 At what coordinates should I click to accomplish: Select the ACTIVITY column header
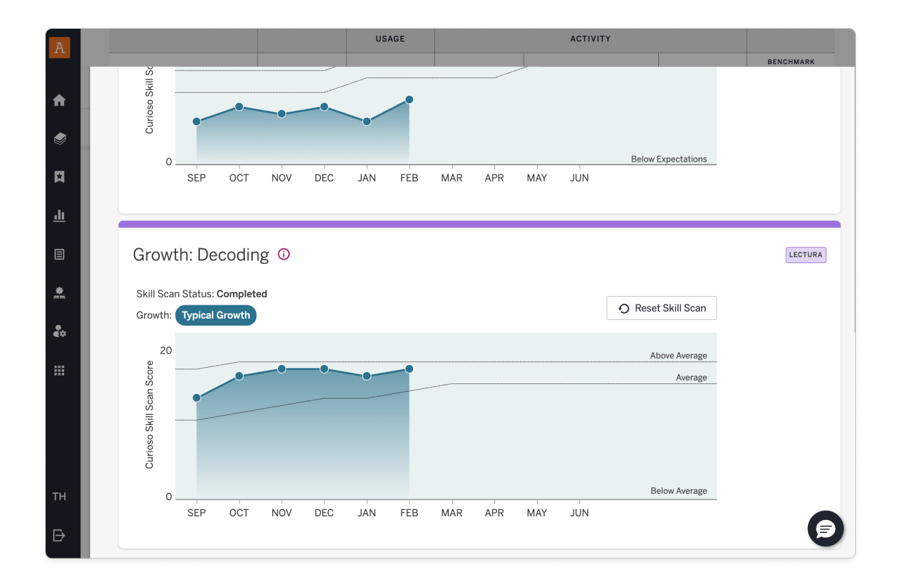[590, 39]
